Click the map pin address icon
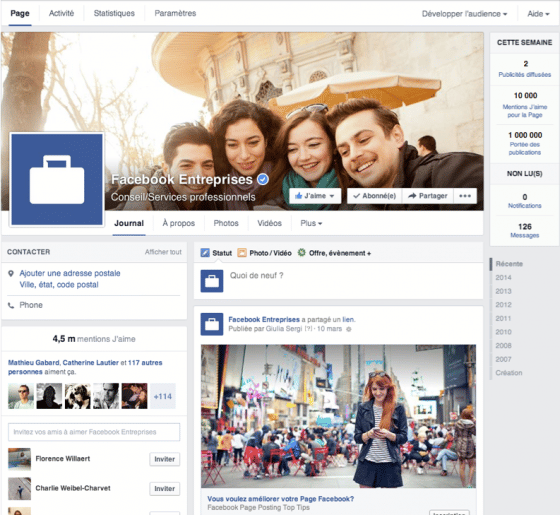This screenshot has height=515, width=560. tap(11, 274)
